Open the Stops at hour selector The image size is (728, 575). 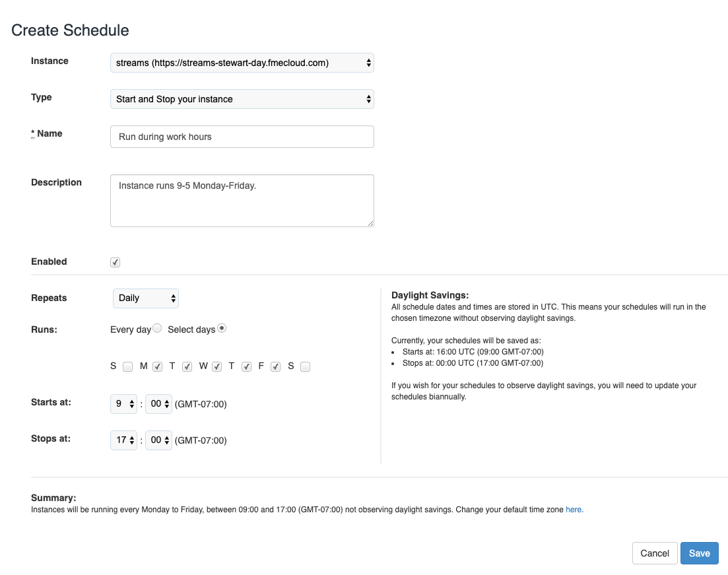123,440
